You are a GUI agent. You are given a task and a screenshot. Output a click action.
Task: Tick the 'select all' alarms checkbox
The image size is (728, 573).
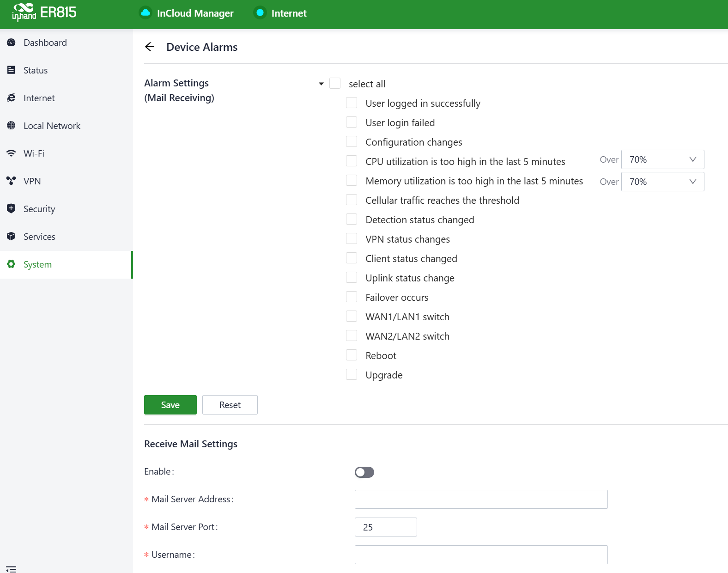click(x=335, y=84)
